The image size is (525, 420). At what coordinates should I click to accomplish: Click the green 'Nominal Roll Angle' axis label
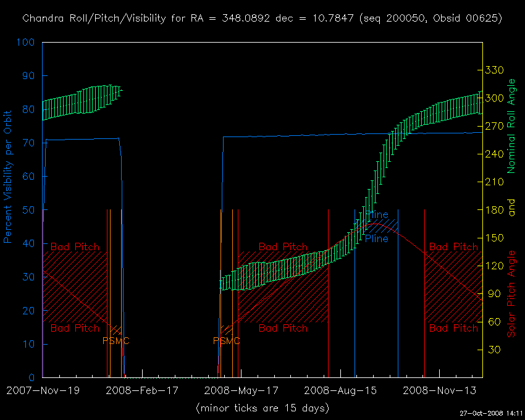click(511, 126)
